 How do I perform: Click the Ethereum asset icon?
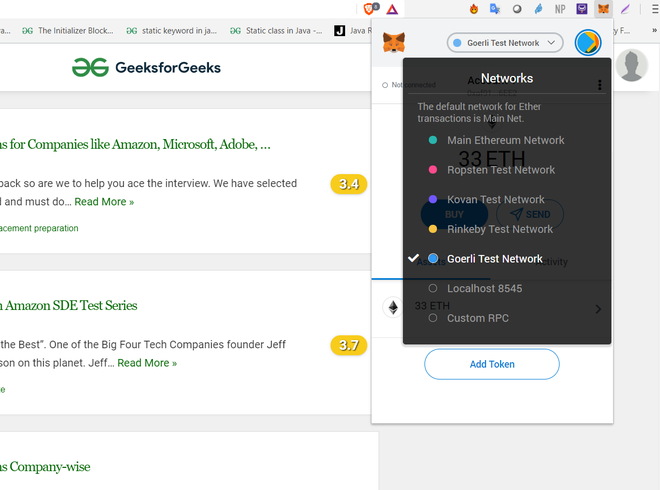pyautogui.click(x=393, y=307)
